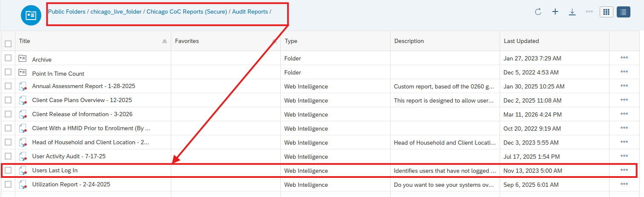
Task: Toggle the select-all checkbox in header
Action: (8, 43)
